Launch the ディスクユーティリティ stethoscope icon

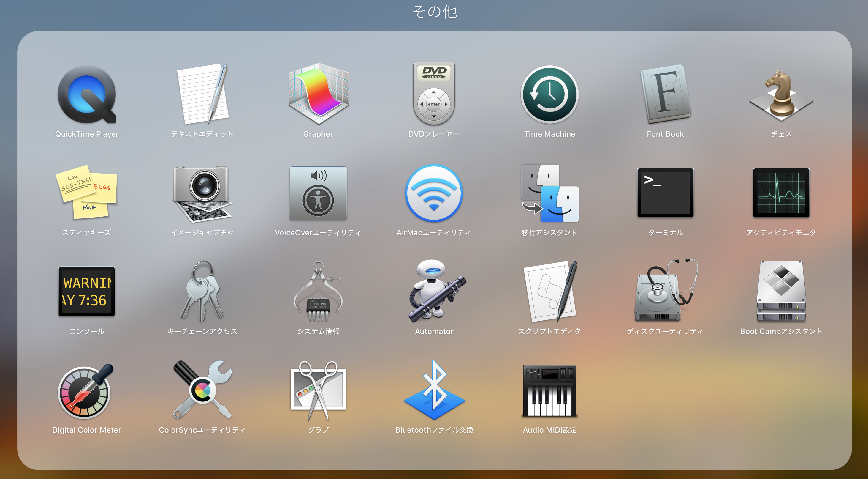click(x=666, y=290)
